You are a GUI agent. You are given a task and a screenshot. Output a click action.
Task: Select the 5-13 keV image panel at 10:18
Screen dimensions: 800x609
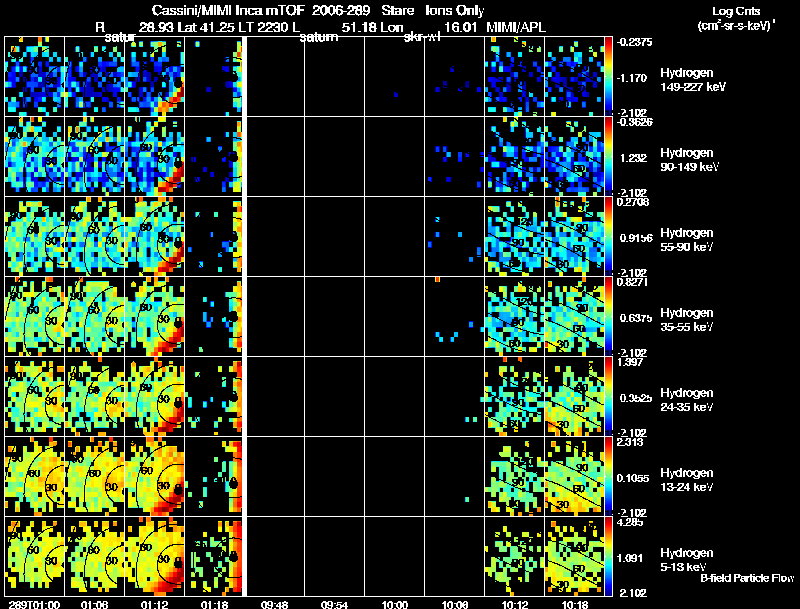pos(574,556)
